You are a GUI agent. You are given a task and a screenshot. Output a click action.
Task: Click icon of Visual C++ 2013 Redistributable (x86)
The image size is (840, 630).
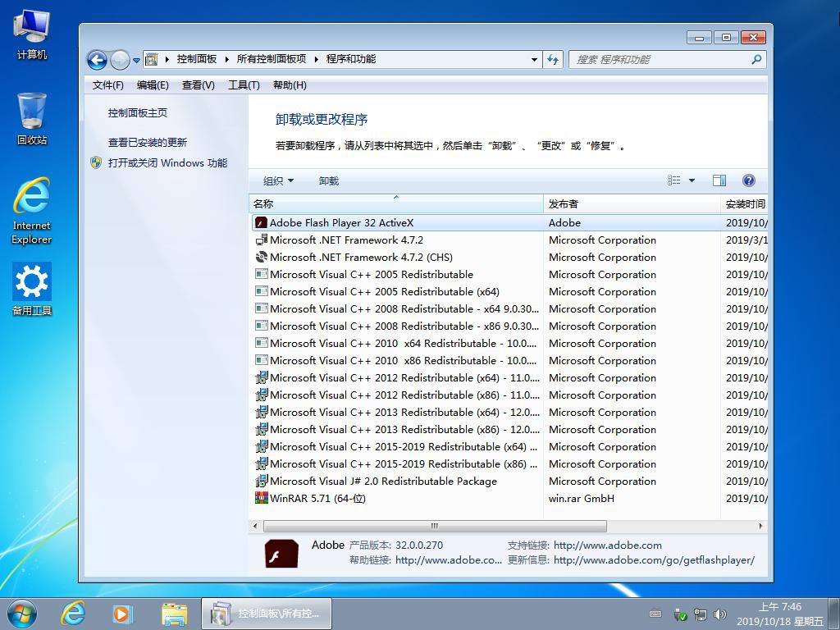pyautogui.click(x=262, y=429)
